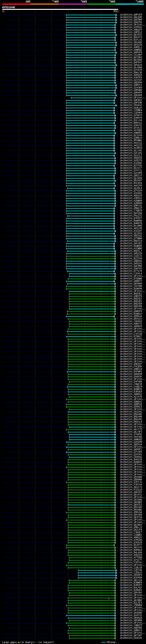This screenshot has width=146, height=644.
Task: Click the query end position 351
Action: pos(115,11)
